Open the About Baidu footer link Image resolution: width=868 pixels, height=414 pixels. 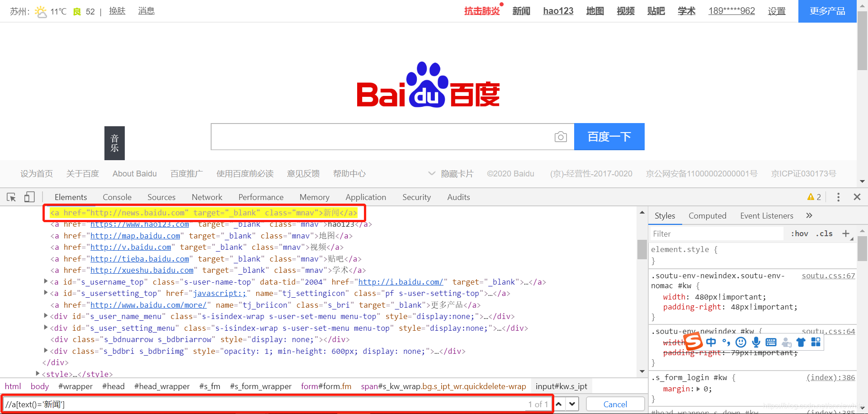click(x=135, y=174)
